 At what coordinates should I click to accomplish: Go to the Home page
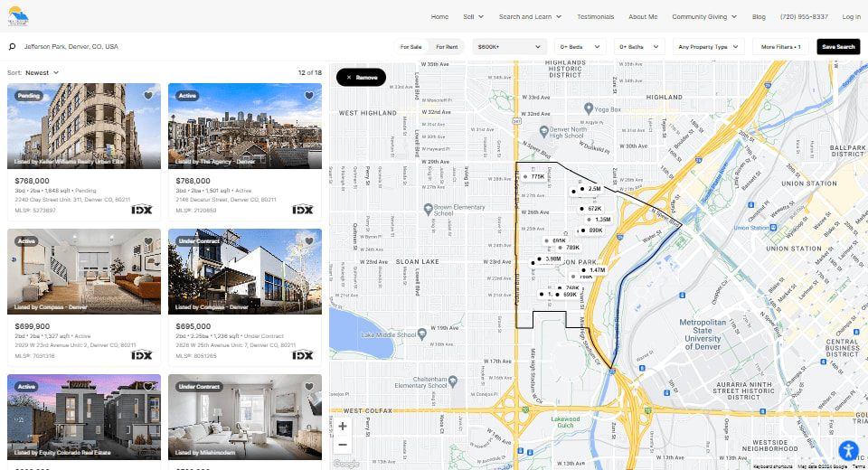pos(439,16)
